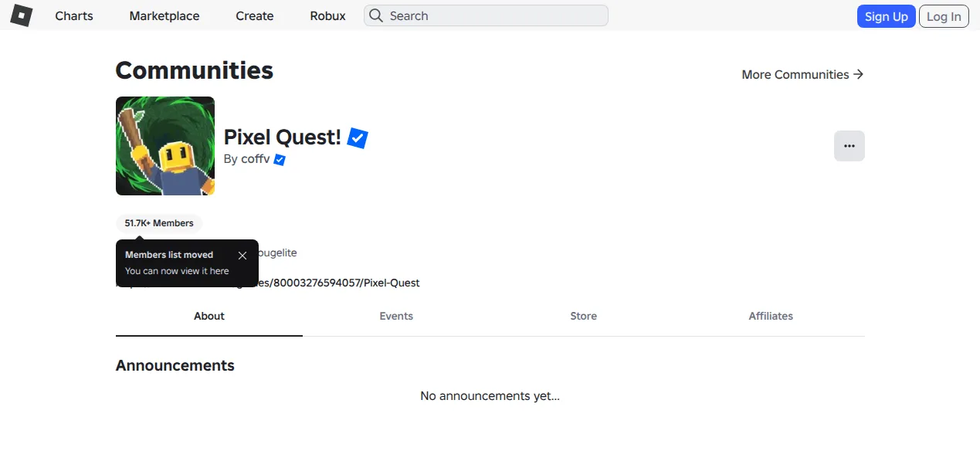Viewport: 980px width, 461px height.
Task: Click the Log In button
Action: click(x=944, y=16)
